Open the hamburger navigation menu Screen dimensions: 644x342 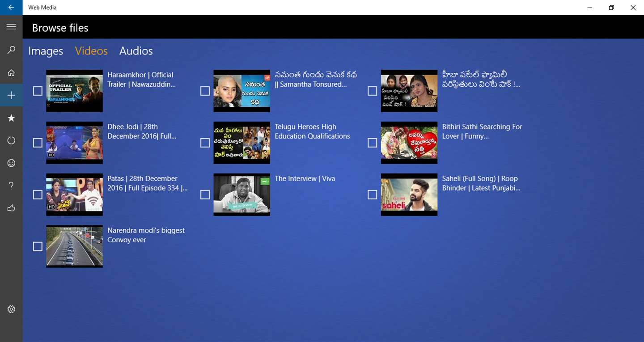11,27
